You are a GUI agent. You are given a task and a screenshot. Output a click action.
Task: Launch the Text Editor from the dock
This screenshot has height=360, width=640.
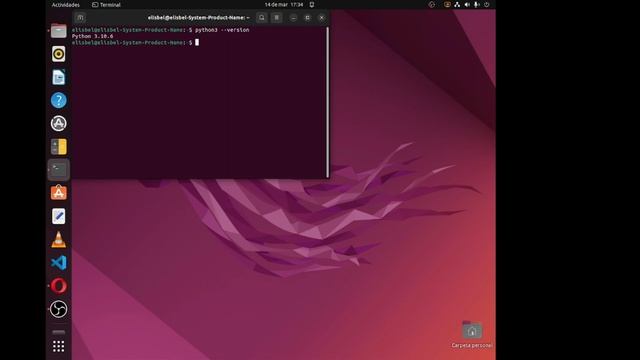(x=58, y=216)
